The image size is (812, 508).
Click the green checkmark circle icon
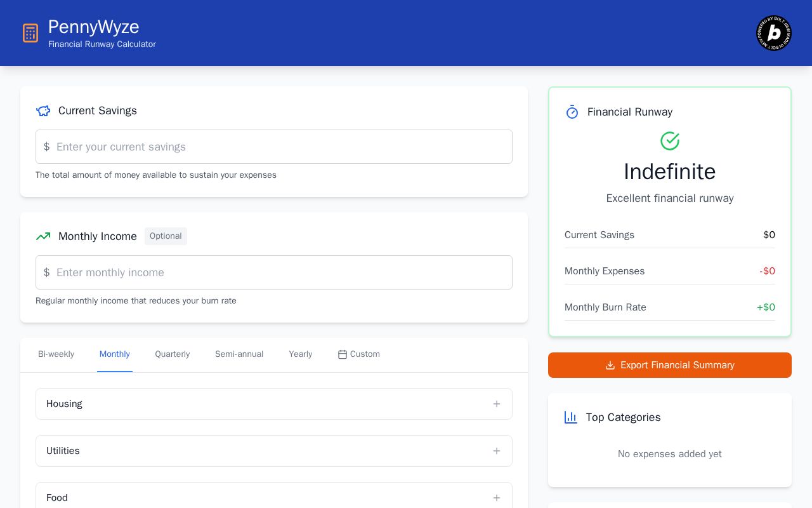tap(670, 141)
